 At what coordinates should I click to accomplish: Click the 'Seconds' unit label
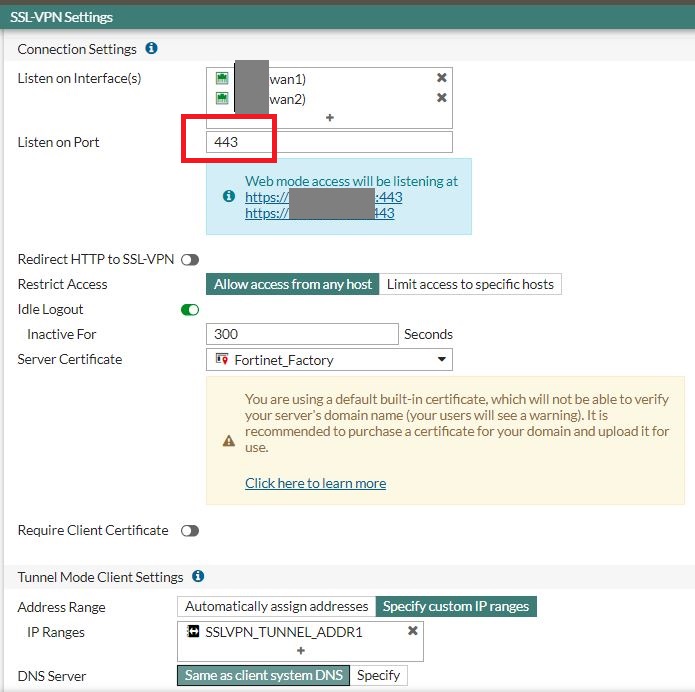point(428,334)
